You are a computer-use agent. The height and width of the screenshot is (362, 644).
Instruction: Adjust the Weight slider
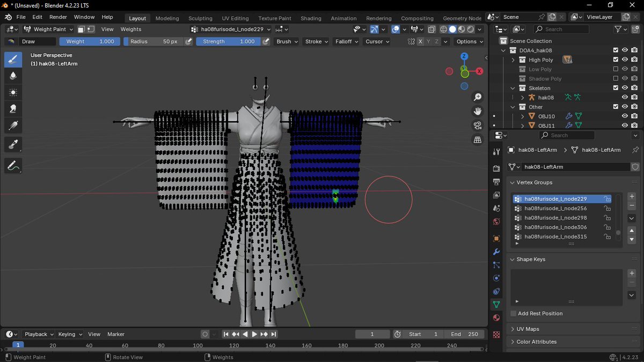(90, 41)
